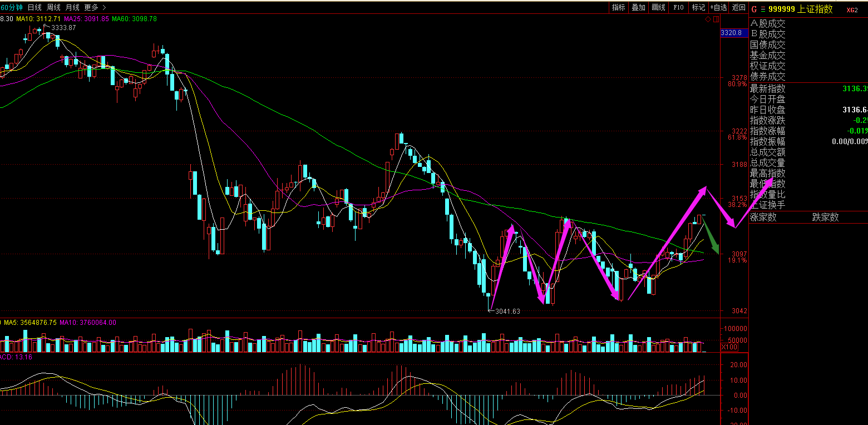This screenshot has height=425, width=868.
Task: Select the B股成交 row
Action: pyautogui.click(x=768, y=34)
